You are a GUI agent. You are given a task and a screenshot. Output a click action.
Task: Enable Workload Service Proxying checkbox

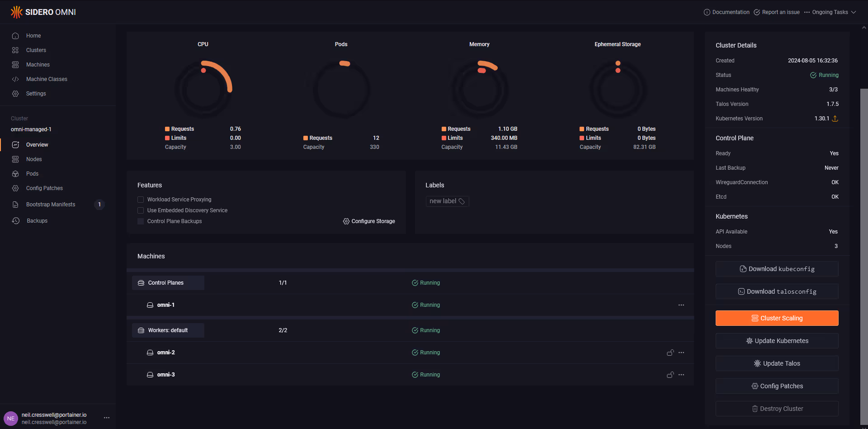point(141,200)
